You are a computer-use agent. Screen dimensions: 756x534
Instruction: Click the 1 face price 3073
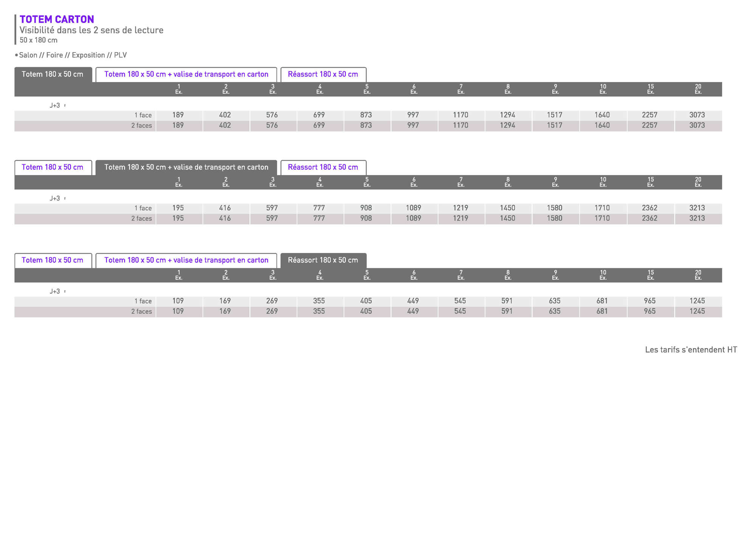point(697,115)
